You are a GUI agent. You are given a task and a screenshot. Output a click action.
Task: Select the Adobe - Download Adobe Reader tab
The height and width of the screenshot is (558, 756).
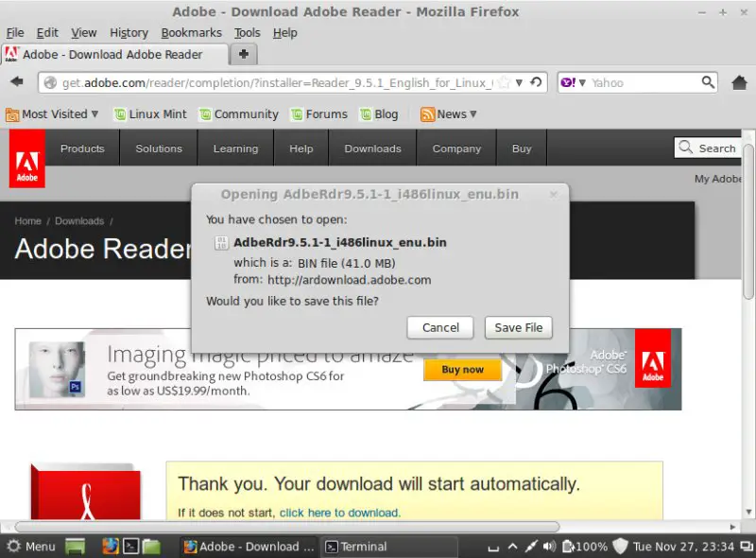[114, 55]
